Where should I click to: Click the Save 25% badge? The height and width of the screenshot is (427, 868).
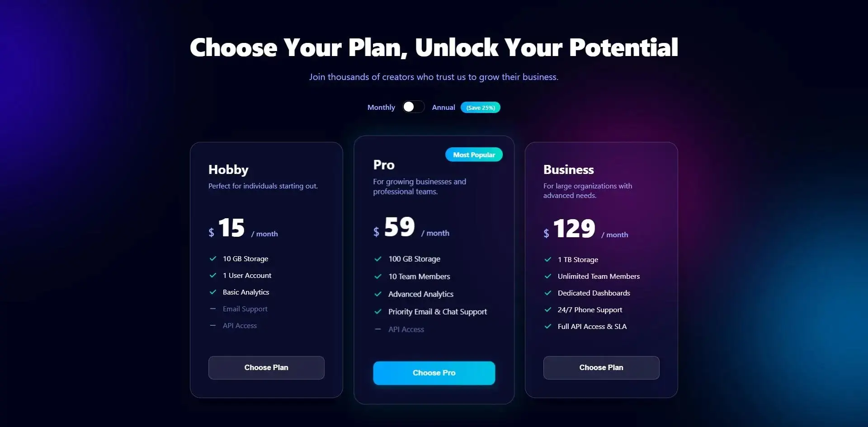tap(480, 108)
